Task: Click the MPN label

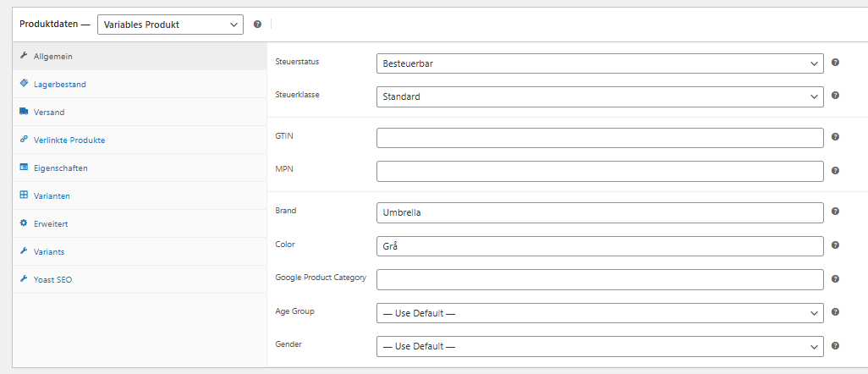Action: [x=284, y=169]
